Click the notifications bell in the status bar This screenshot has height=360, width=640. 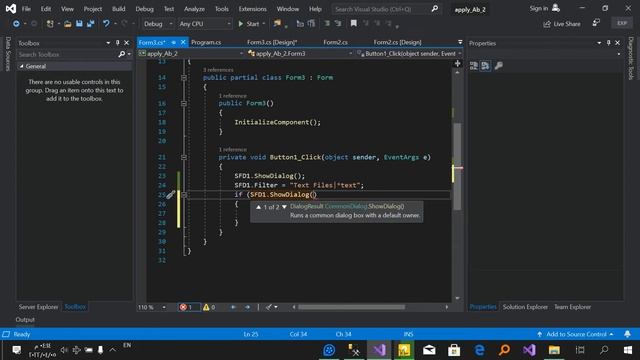point(627,334)
